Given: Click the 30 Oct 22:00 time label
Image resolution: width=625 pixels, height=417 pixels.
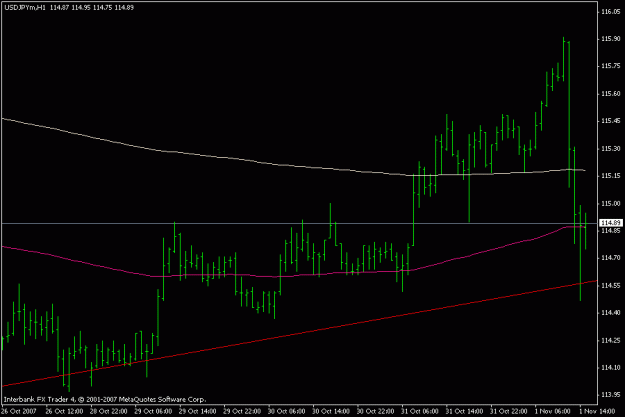Looking at the screenshot, I should click(376, 411).
